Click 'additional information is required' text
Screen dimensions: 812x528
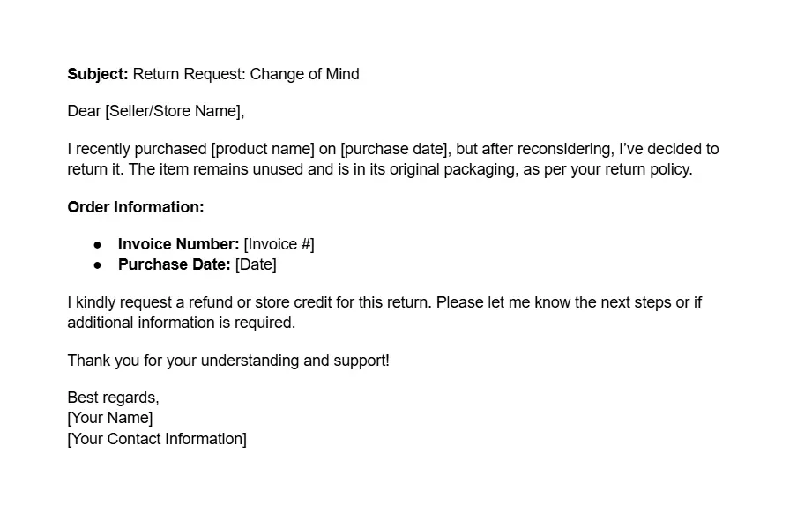(x=182, y=323)
